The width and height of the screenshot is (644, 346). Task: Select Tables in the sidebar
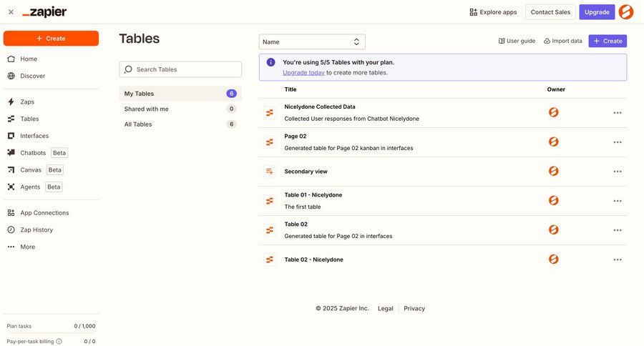point(24,119)
